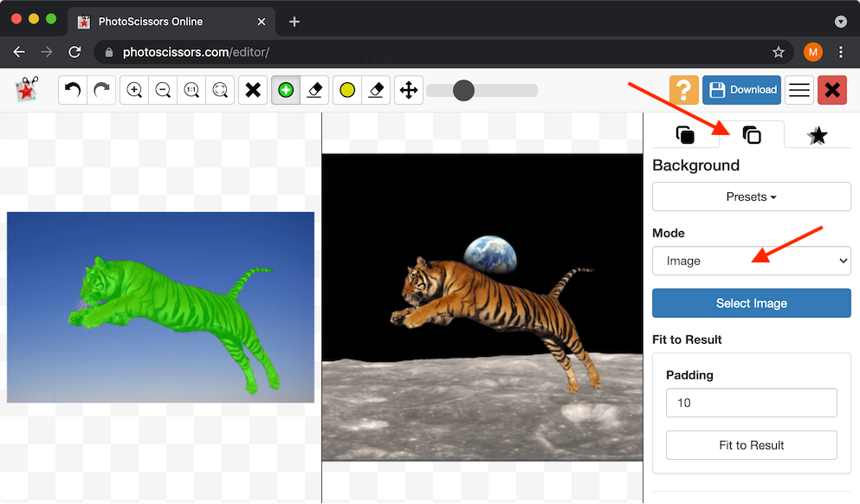The image size is (860, 504).
Task: Activate the move/pan tool
Action: coord(408,89)
